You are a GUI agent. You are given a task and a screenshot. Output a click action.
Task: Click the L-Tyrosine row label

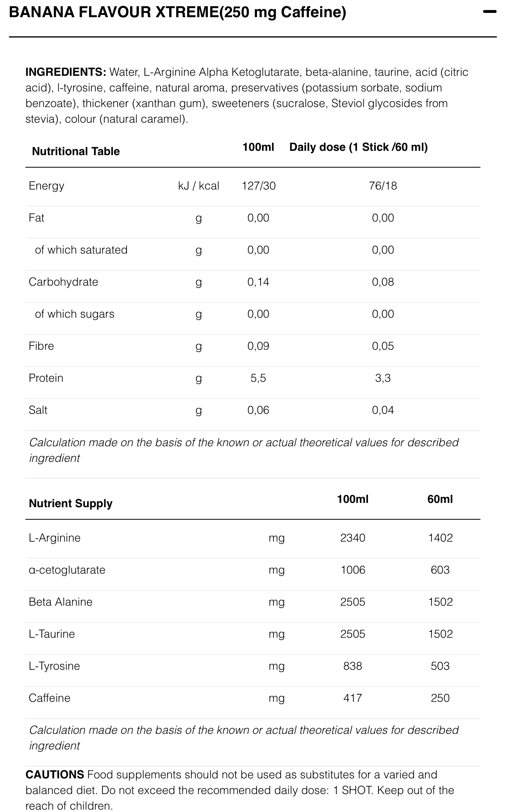coord(54,666)
